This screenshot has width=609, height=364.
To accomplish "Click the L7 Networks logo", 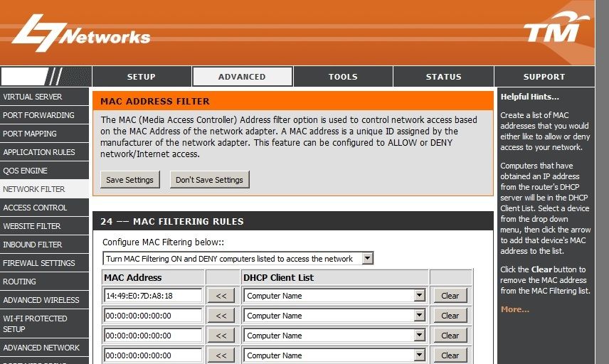I will pyautogui.click(x=81, y=35).
